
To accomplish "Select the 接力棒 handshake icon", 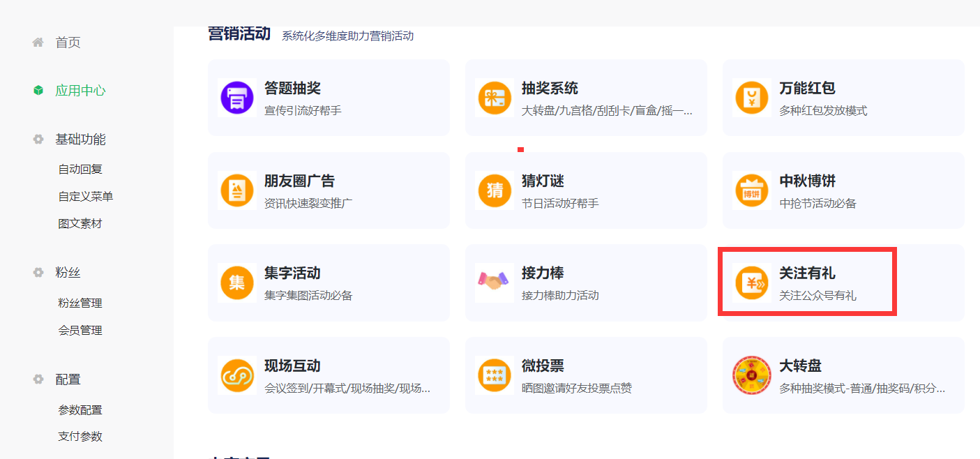I will click(x=494, y=283).
